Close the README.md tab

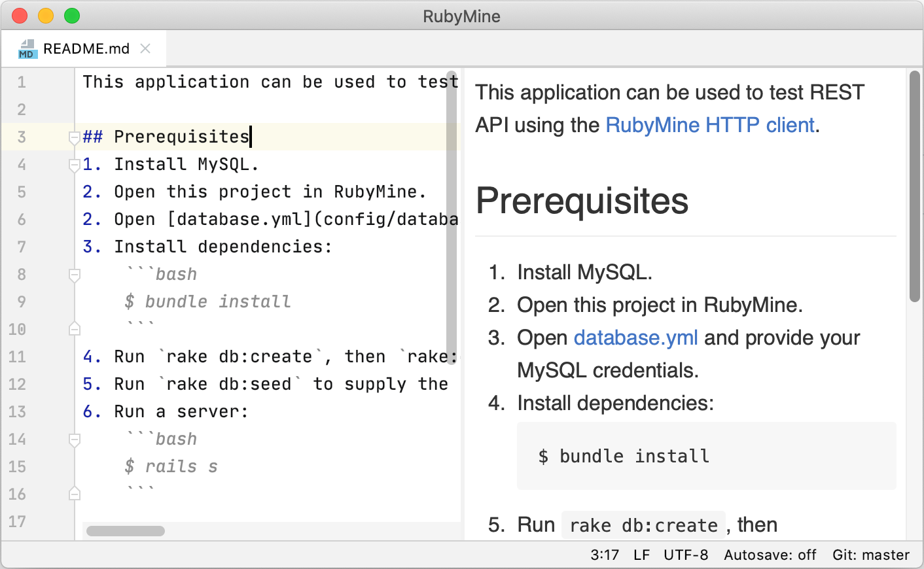coord(145,49)
